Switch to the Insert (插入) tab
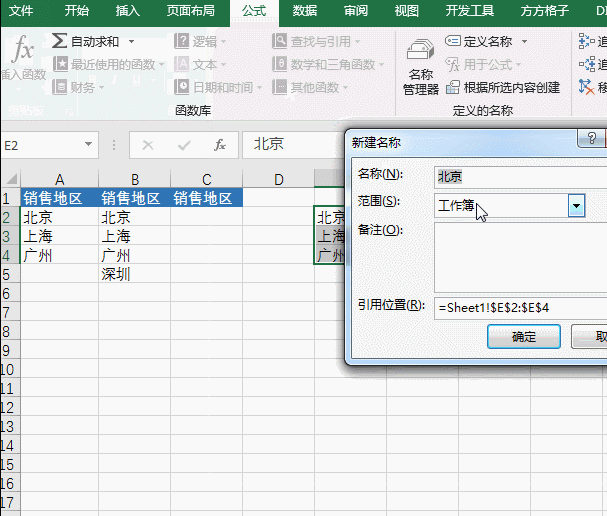Screen dimensions: 607x516 (x=128, y=11)
